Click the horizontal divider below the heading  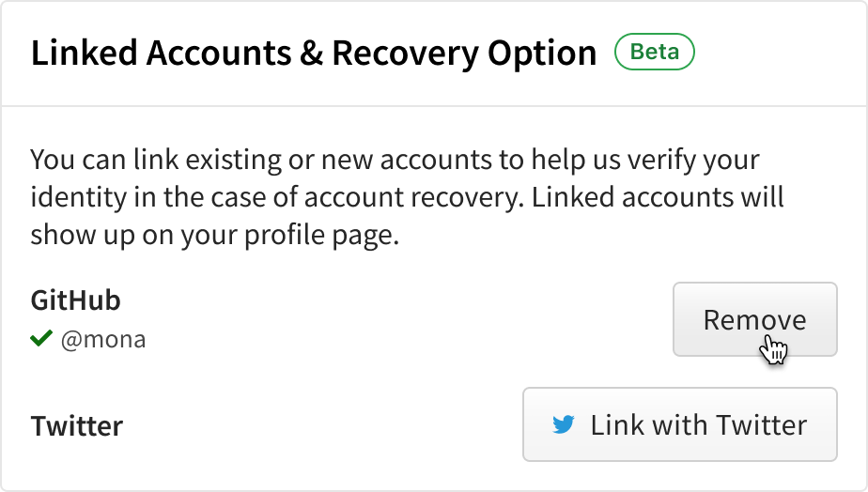click(x=434, y=106)
